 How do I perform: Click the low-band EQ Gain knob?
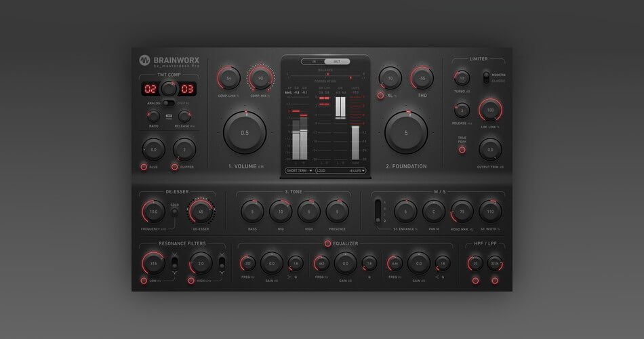pos(272,263)
